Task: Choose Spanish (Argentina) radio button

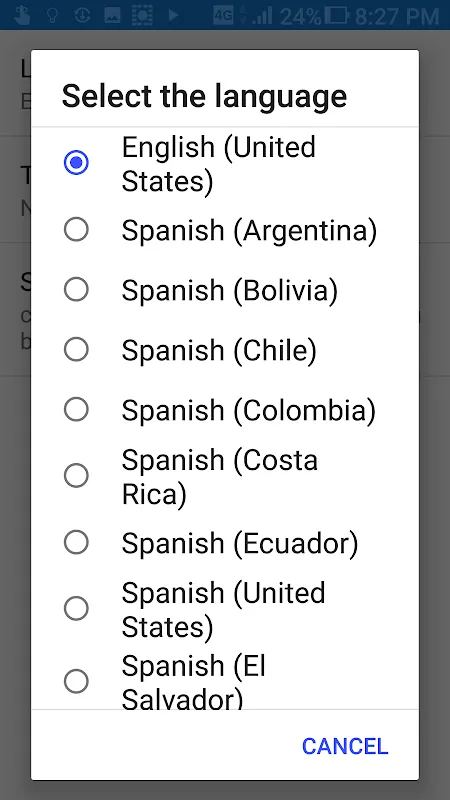Action: click(x=76, y=230)
